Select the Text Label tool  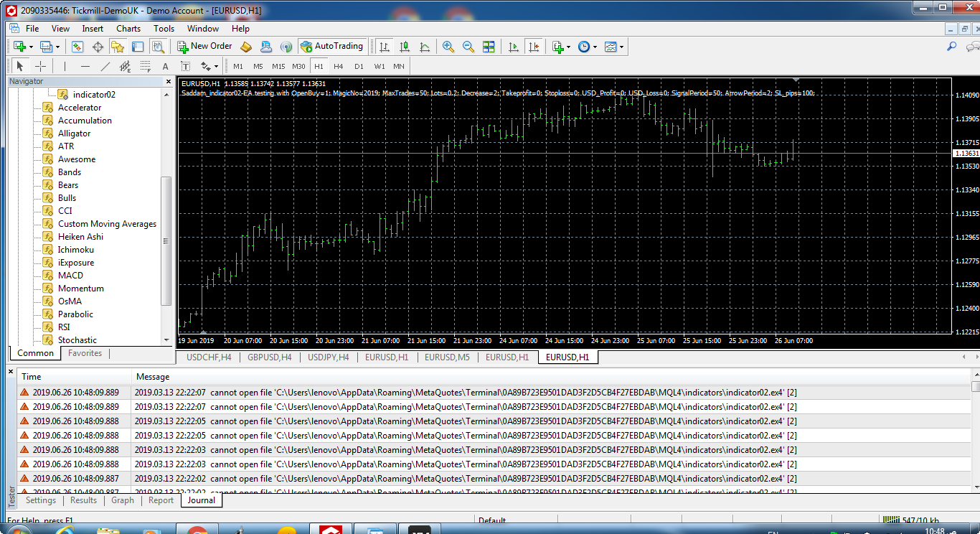[x=185, y=66]
